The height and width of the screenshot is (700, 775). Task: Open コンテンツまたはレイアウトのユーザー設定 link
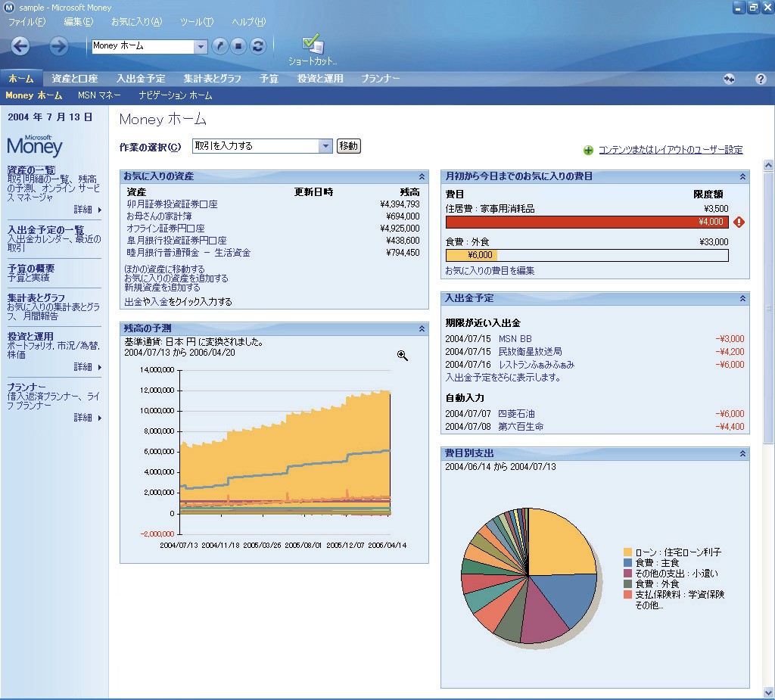click(671, 150)
